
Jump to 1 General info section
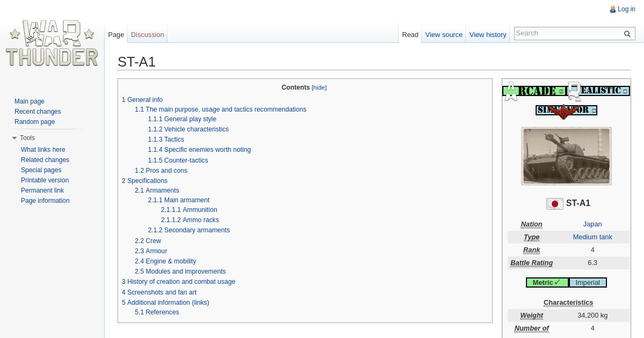[x=142, y=100]
